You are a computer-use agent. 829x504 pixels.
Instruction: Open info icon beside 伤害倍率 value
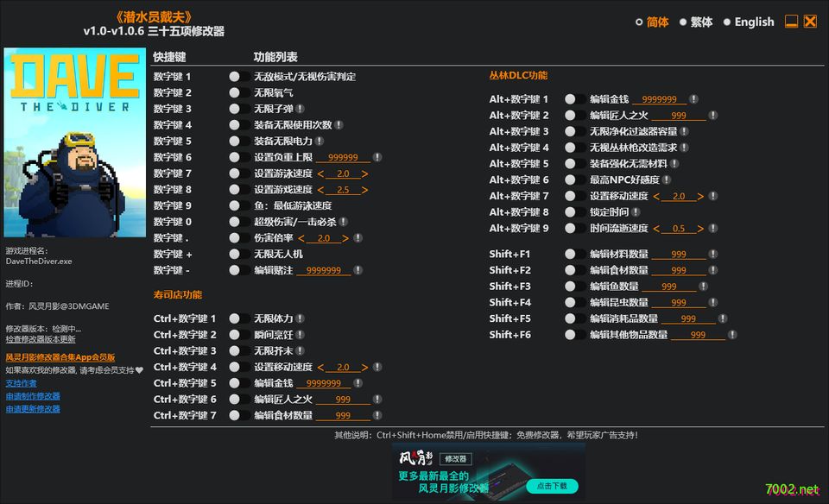pos(358,238)
